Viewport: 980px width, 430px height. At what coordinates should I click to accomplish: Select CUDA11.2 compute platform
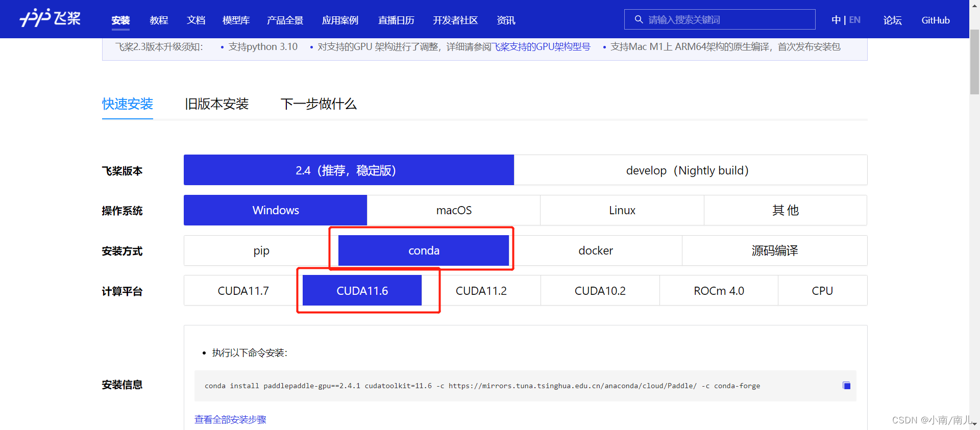(x=481, y=291)
